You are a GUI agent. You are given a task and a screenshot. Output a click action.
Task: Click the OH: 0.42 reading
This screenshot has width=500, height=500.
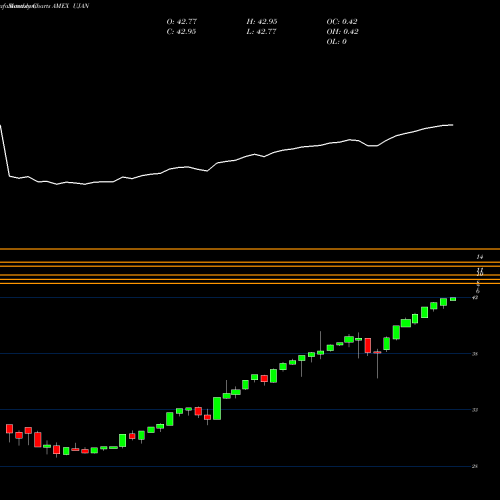coord(342,32)
